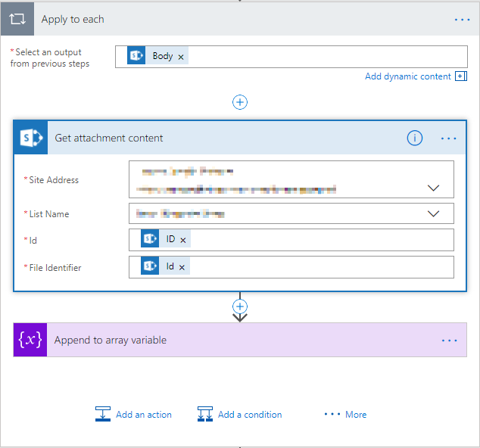This screenshot has width=480, height=448.
Task: Open the Append to array variable ellipsis menu
Action: (449, 341)
